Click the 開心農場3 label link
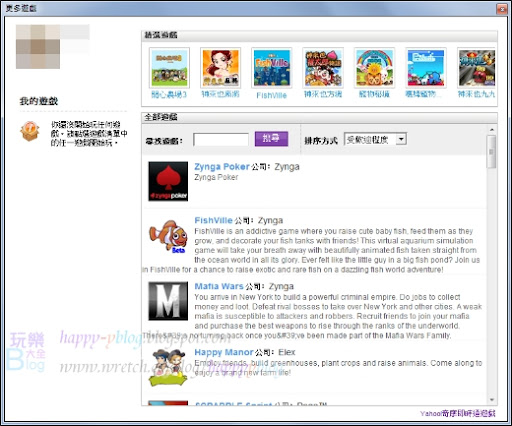This screenshot has width=512, height=426. [x=169, y=95]
